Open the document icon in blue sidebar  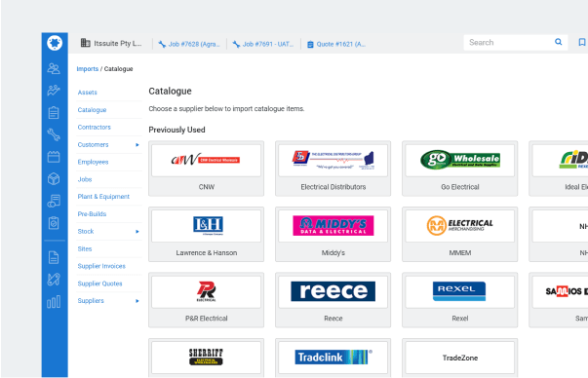pos(54,257)
